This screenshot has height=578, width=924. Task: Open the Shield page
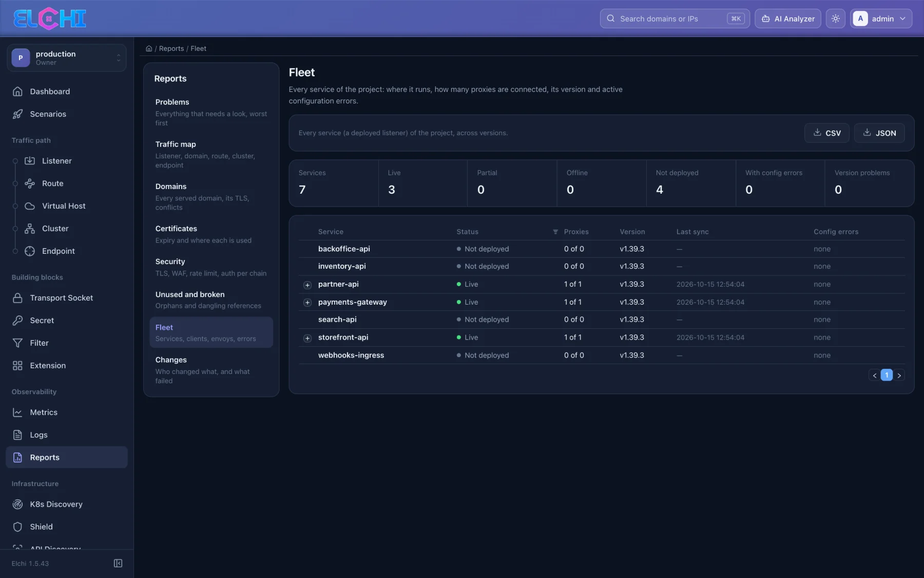pyautogui.click(x=67, y=527)
